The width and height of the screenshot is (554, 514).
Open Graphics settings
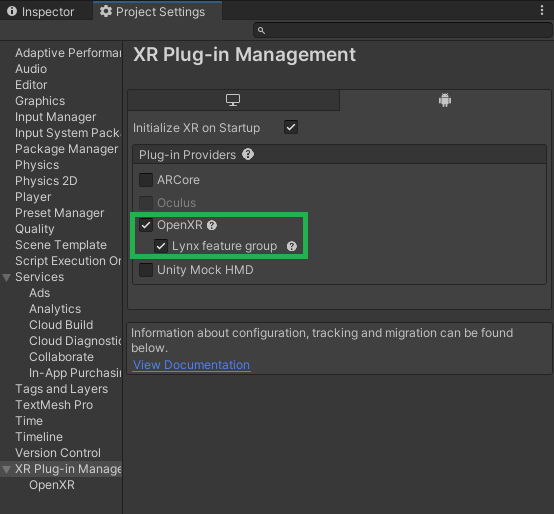pyautogui.click(x=40, y=101)
